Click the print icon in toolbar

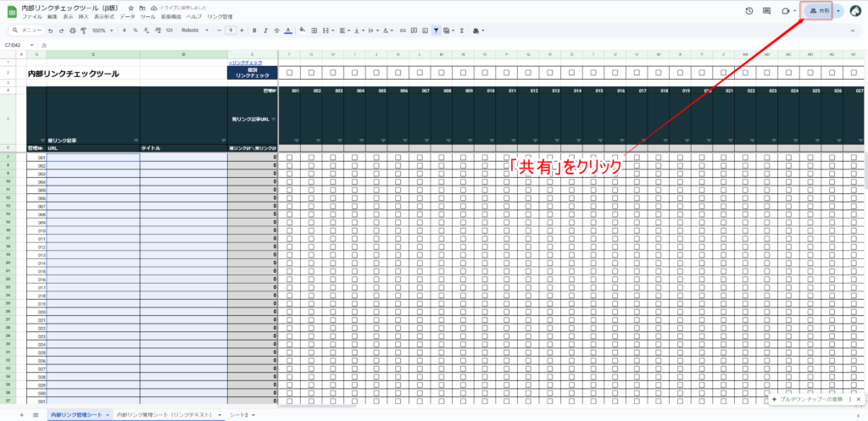pyautogui.click(x=72, y=30)
